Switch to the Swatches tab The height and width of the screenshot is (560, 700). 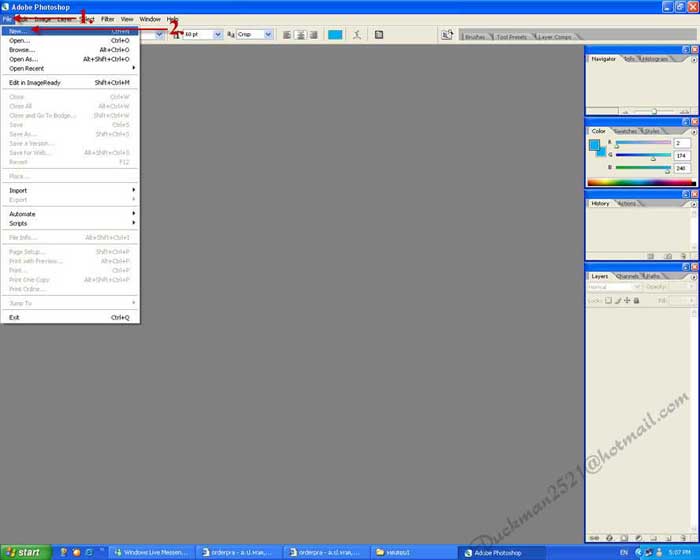point(626,131)
